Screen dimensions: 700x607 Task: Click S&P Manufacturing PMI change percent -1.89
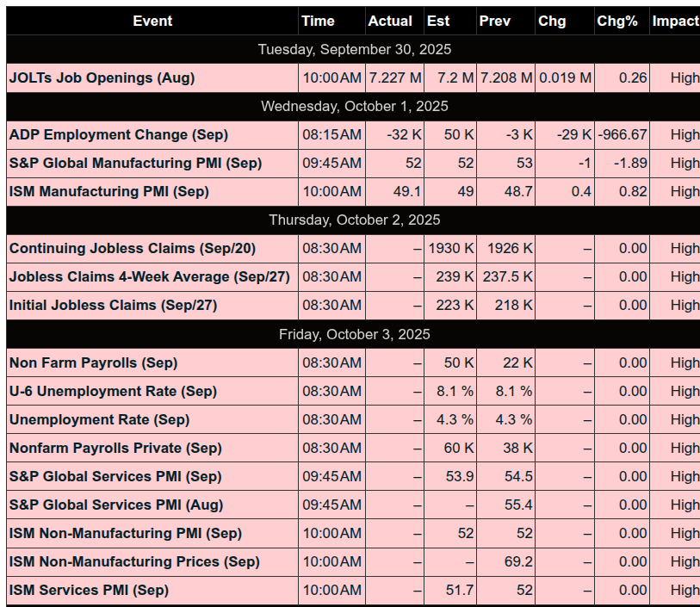(630, 164)
